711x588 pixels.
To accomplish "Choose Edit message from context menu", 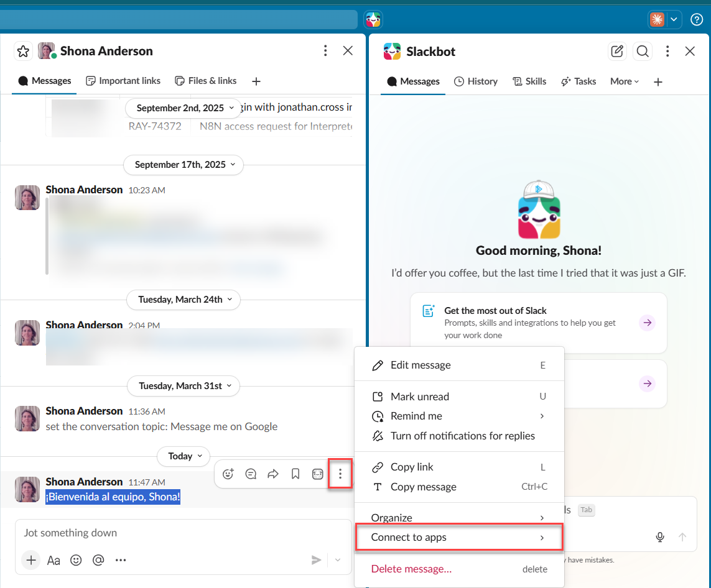I will point(459,365).
